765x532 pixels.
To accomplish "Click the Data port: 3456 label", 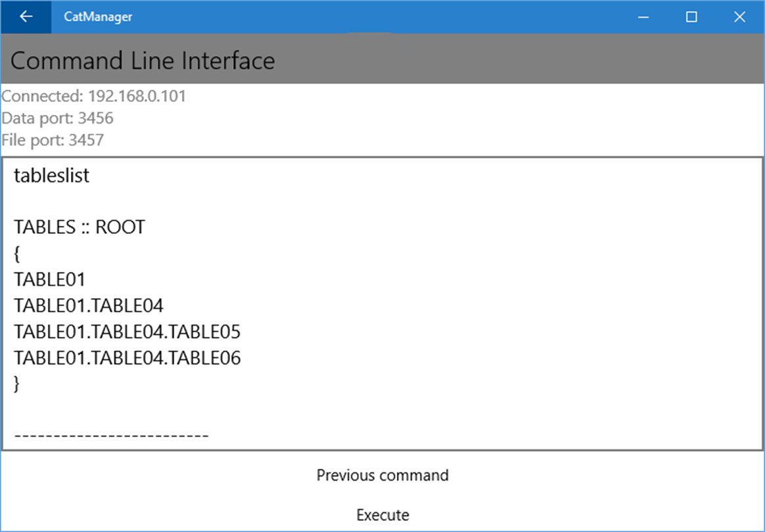I will pyautogui.click(x=58, y=118).
